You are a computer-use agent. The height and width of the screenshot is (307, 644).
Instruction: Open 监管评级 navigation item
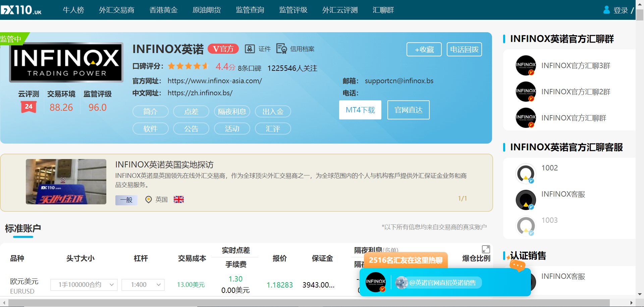click(x=293, y=10)
